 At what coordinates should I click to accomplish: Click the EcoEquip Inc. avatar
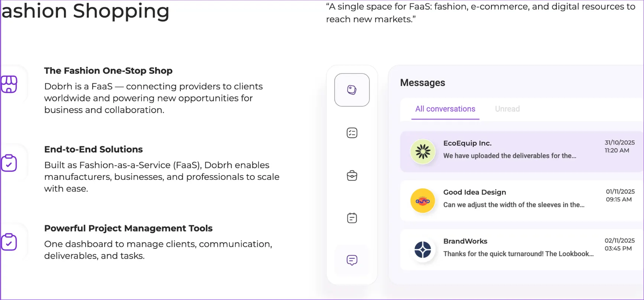tap(423, 151)
